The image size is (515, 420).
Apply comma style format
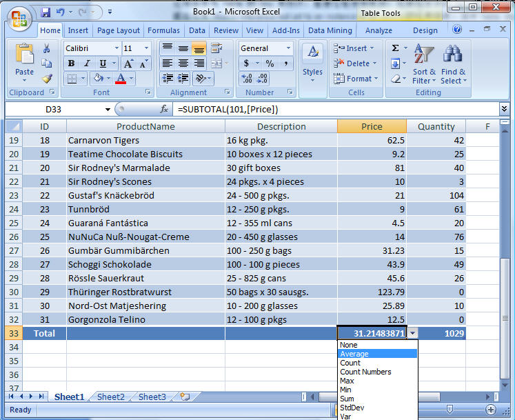point(285,63)
